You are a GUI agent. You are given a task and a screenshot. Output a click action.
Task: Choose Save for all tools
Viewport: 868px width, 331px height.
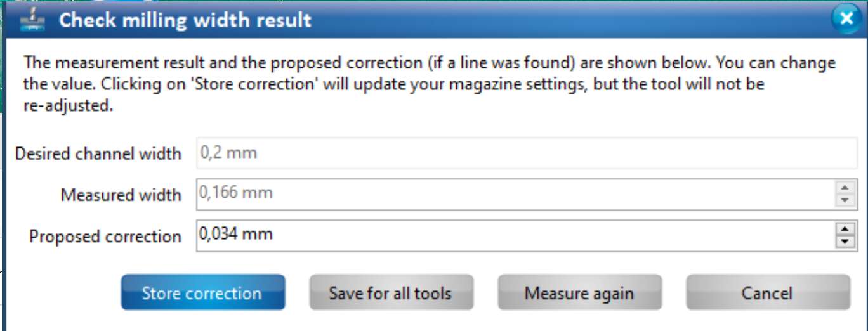coord(391,293)
